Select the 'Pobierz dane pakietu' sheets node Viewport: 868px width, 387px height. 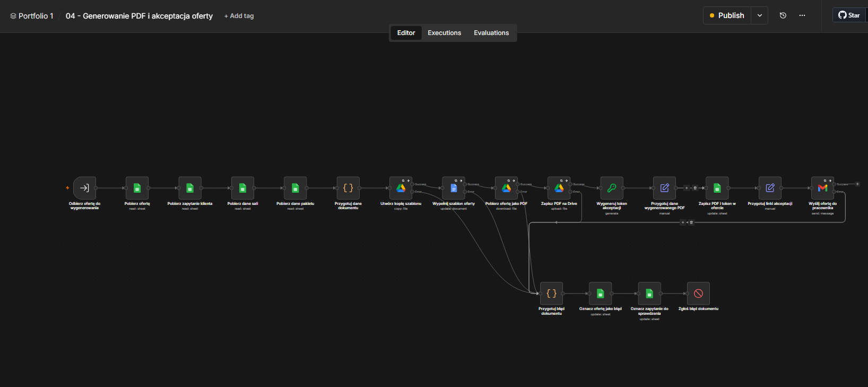296,188
